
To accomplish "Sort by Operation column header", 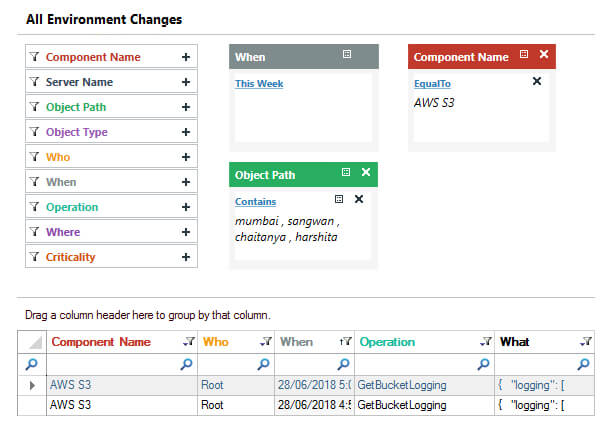I will click(x=387, y=342).
